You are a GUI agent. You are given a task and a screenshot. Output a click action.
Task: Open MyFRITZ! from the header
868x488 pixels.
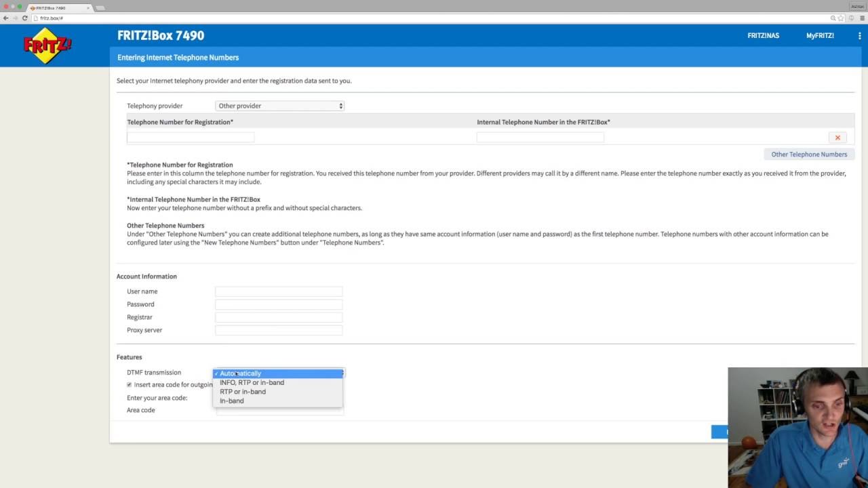820,36
